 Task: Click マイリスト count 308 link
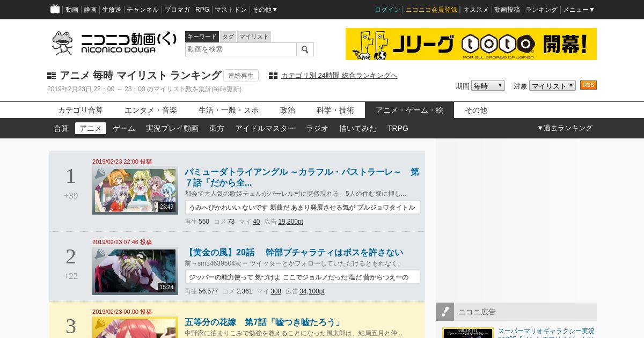click(276, 291)
